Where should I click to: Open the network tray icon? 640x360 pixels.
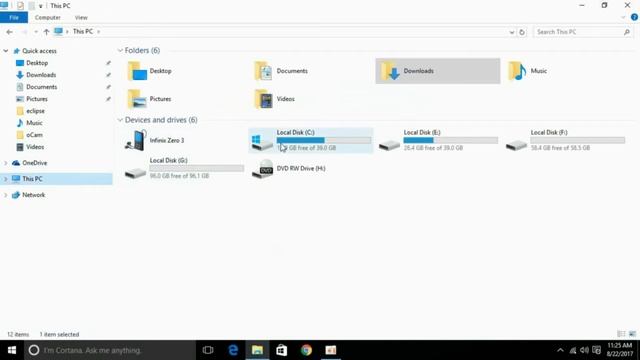pyautogui.click(x=573, y=350)
